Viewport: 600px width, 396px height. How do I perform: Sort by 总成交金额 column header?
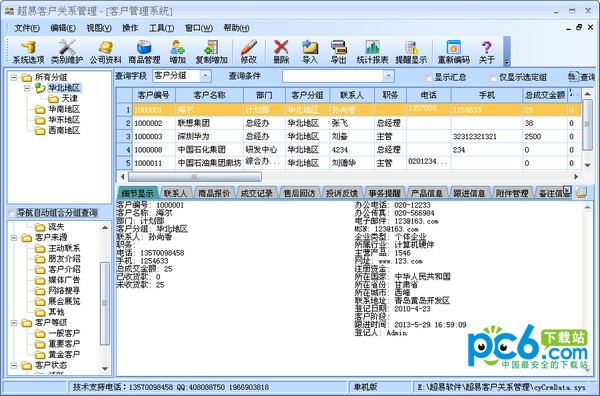tap(545, 95)
